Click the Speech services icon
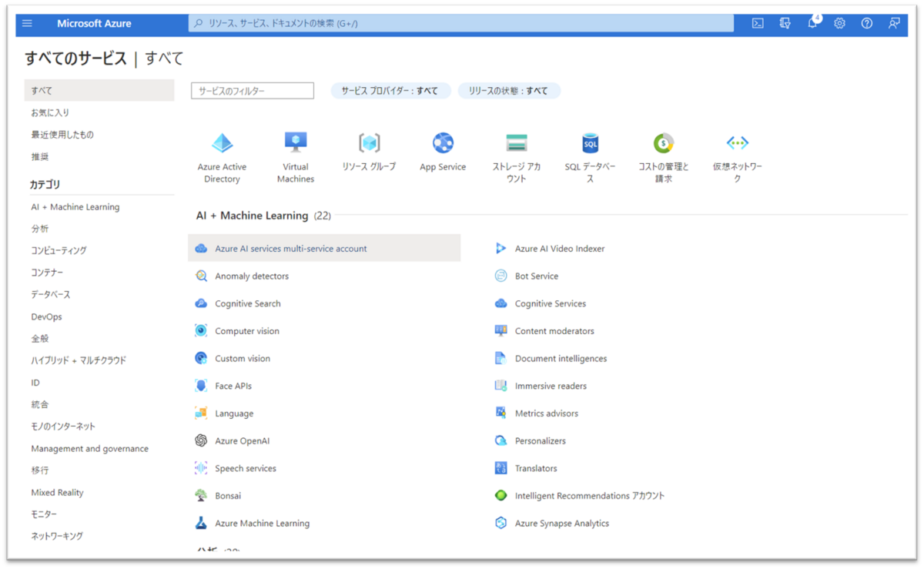The width and height of the screenshot is (924, 569). click(201, 468)
